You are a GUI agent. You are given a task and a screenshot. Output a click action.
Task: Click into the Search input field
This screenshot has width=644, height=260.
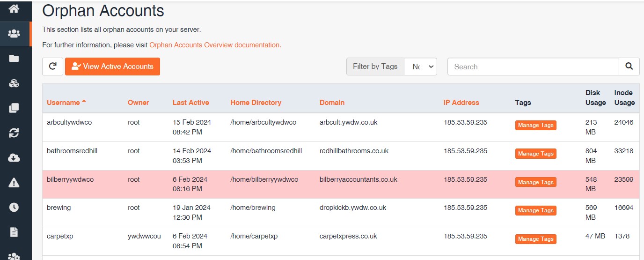coord(533,67)
